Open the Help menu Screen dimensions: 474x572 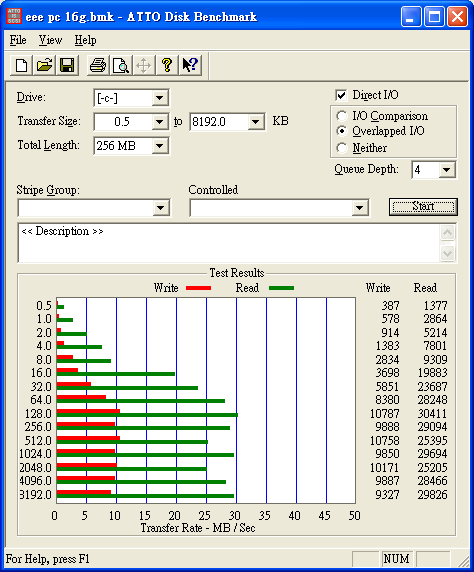85,40
